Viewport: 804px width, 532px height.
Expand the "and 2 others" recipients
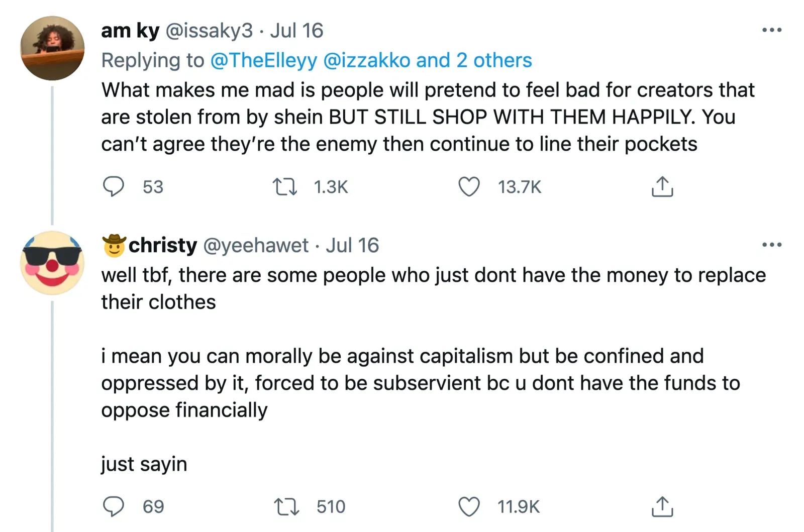coord(474,60)
